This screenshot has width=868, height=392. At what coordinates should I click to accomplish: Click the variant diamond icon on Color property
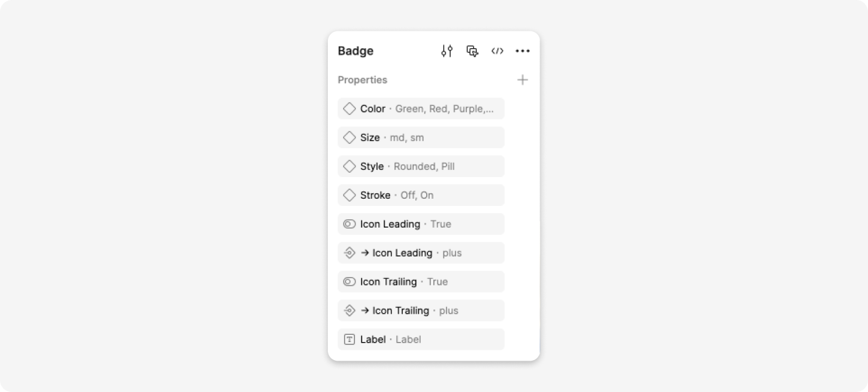coord(350,108)
